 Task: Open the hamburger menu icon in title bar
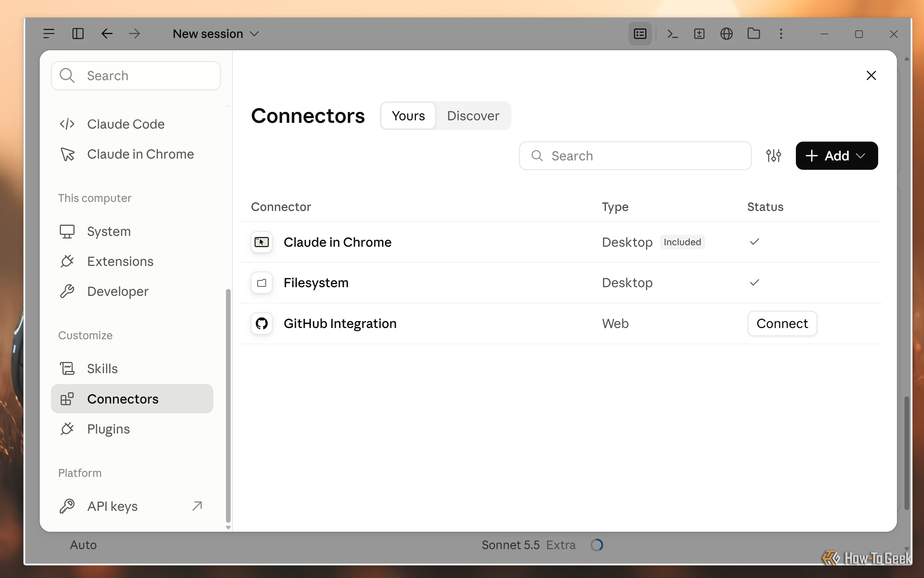pos(49,34)
